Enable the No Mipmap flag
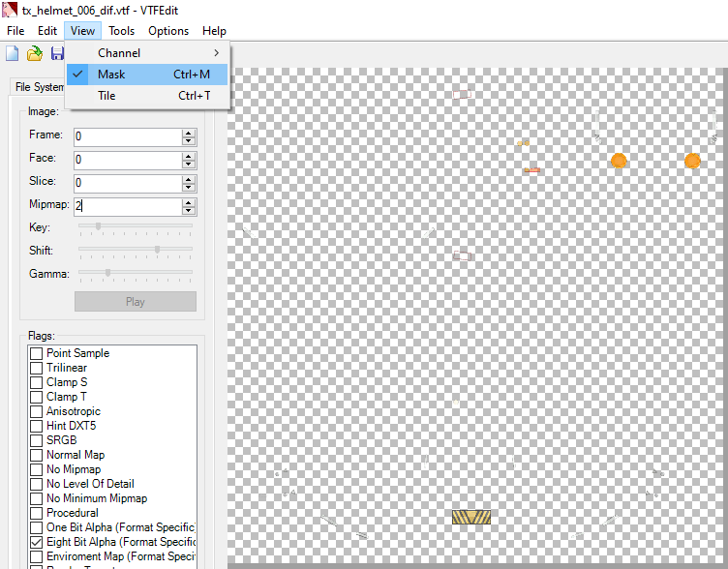Image resolution: width=728 pixels, height=569 pixels. click(x=36, y=469)
